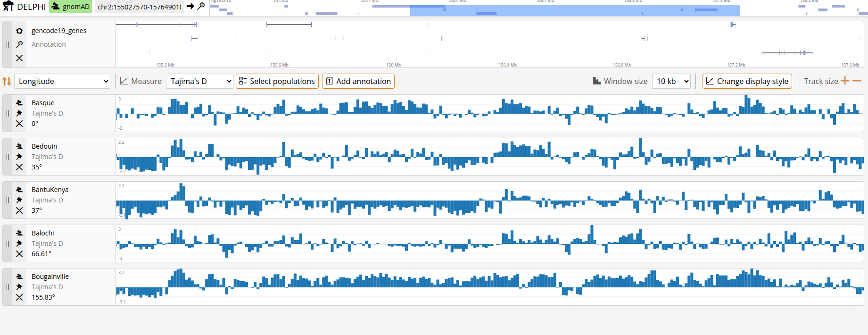The image size is (868, 335).
Task: Increase track size with the plus icon
Action: pyautogui.click(x=845, y=81)
